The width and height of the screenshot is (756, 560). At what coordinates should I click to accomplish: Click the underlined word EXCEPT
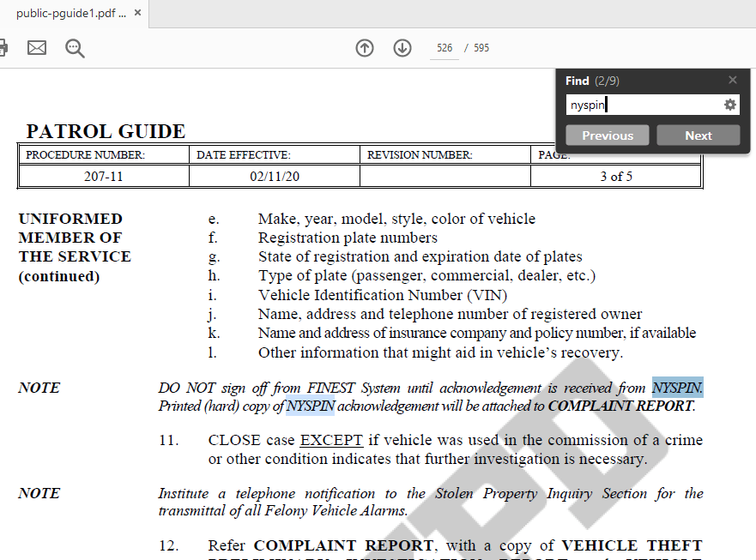pyautogui.click(x=331, y=440)
